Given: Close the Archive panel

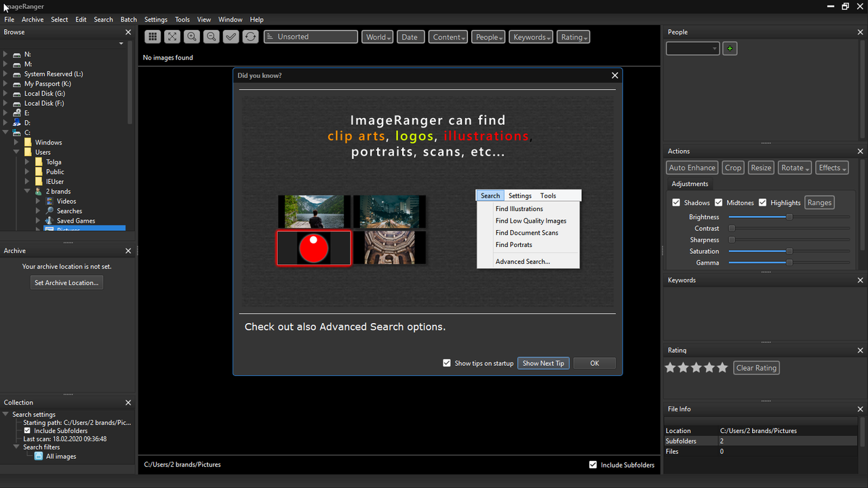Looking at the screenshot, I should (x=128, y=250).
